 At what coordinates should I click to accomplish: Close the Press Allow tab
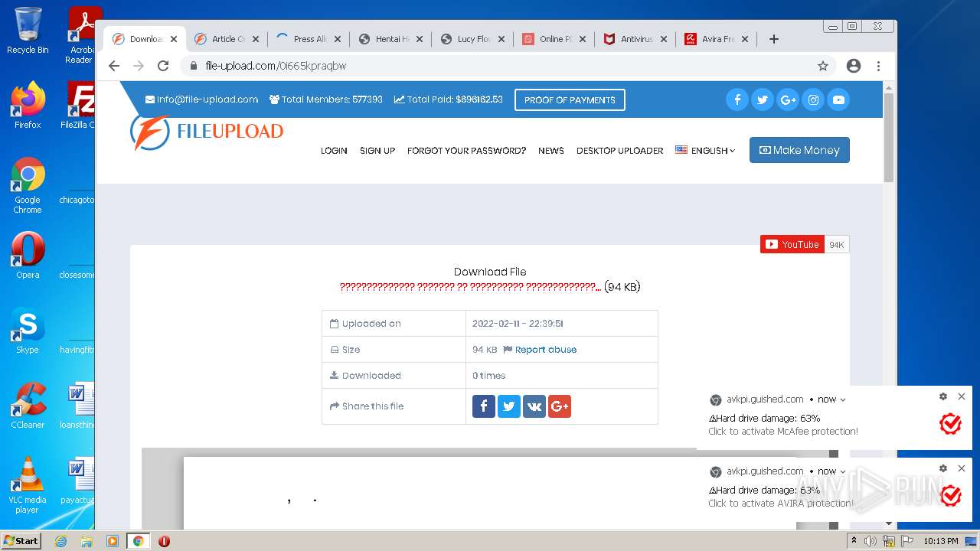pos(338,39)
